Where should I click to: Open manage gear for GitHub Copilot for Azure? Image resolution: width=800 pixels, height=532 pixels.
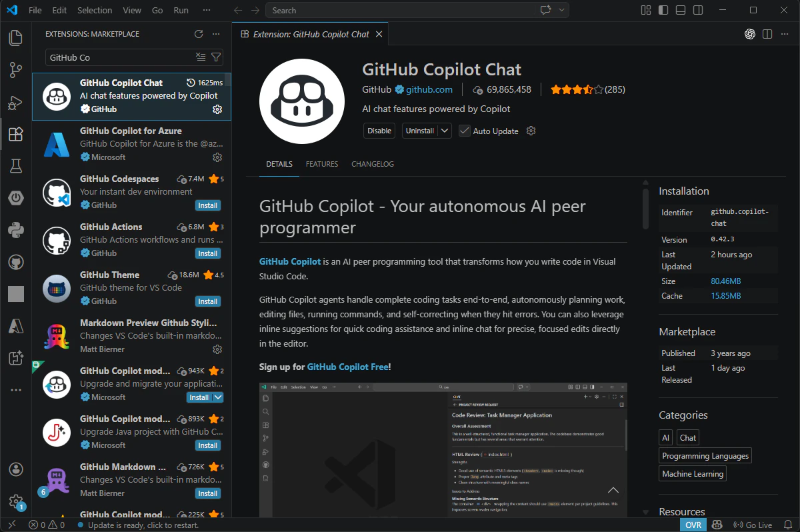point(217,157)
